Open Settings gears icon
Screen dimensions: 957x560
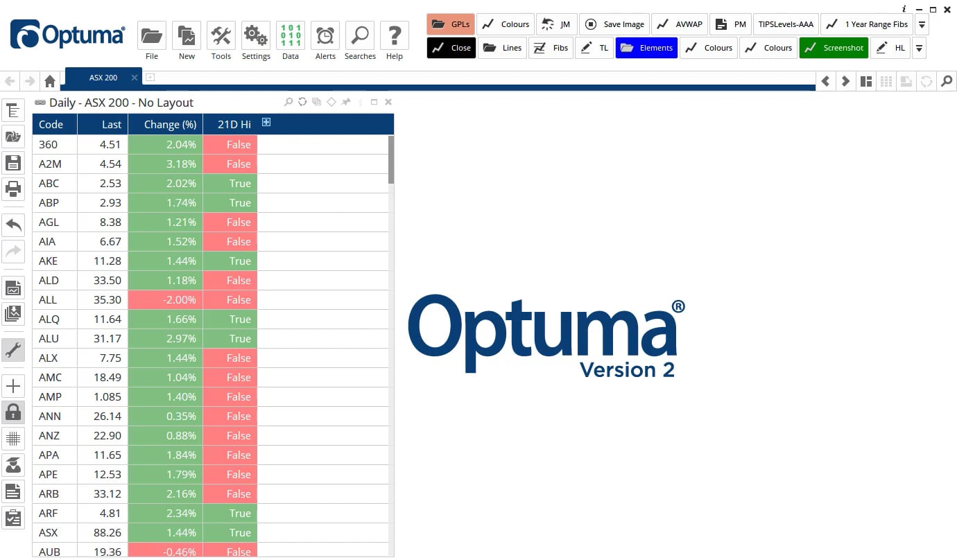tap(255, 35)
